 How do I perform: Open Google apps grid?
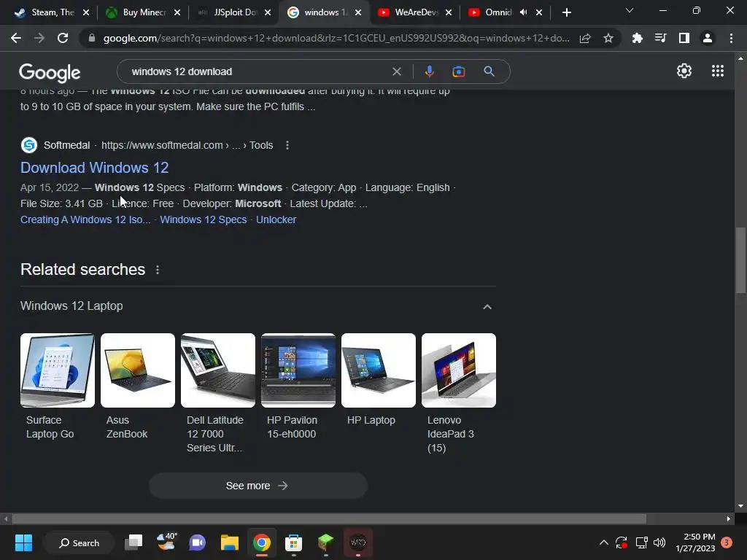718,71
